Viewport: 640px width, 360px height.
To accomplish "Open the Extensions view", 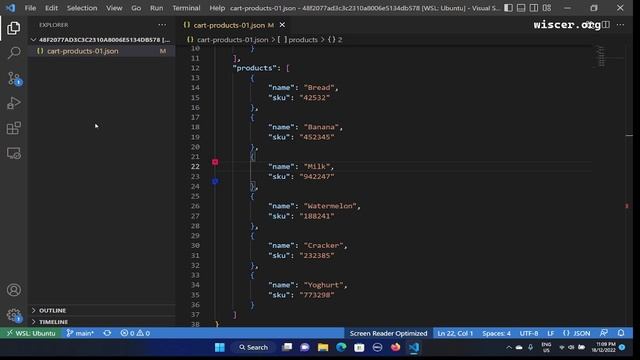I will click(x=13, y=128).
